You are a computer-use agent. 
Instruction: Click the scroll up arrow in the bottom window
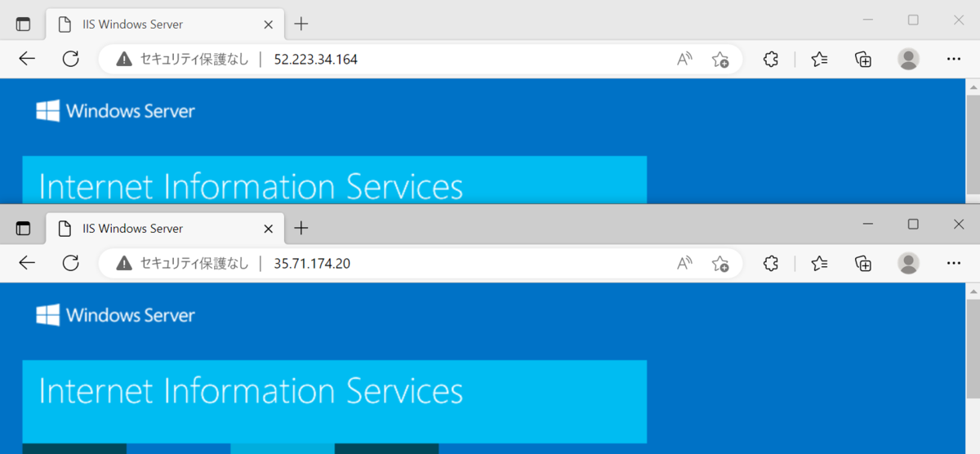pyautogui.click(x=973, y=291)
